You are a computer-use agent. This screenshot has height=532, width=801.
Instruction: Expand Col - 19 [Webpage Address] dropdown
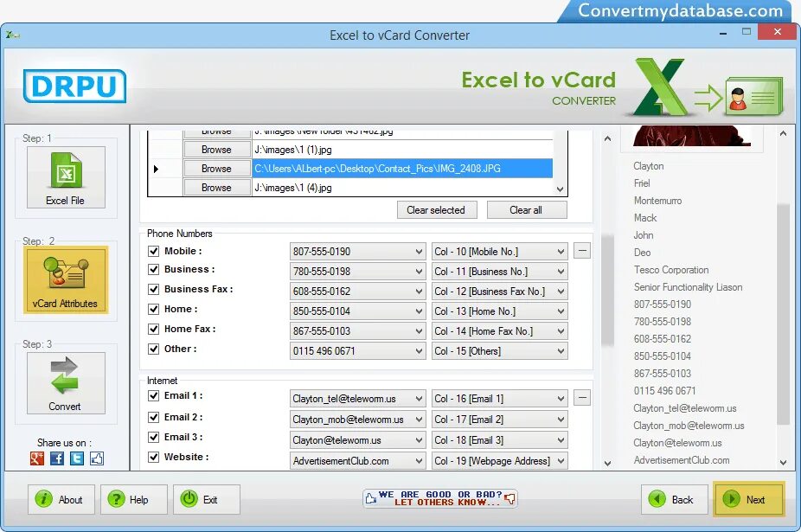tap(499, 461)
